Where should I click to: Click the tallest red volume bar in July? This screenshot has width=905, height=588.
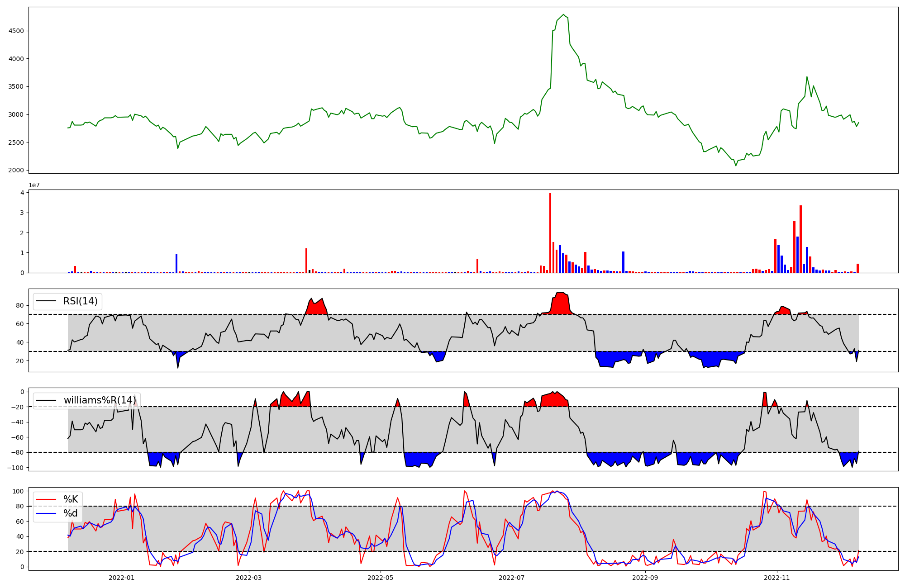point(550,233)
